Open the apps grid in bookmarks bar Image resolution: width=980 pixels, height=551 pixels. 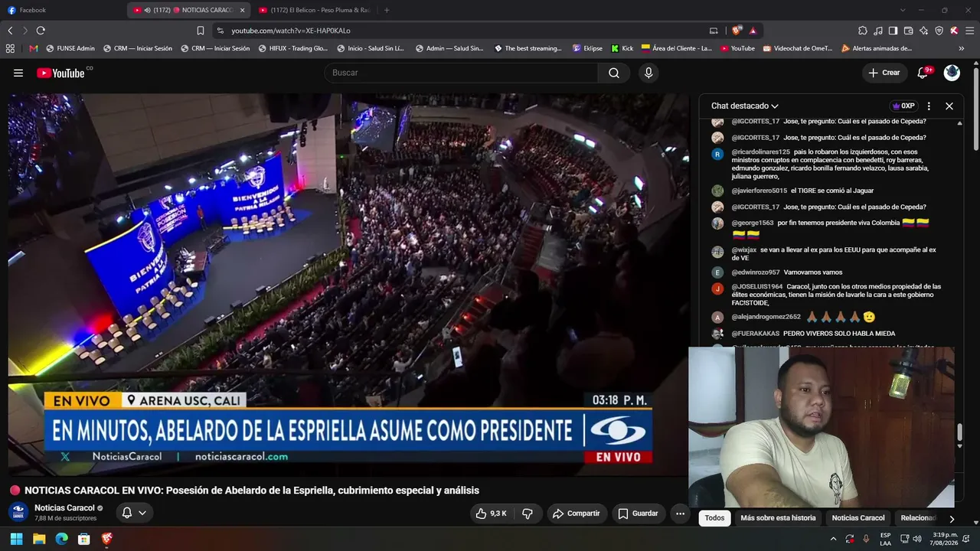coord(10,48)
